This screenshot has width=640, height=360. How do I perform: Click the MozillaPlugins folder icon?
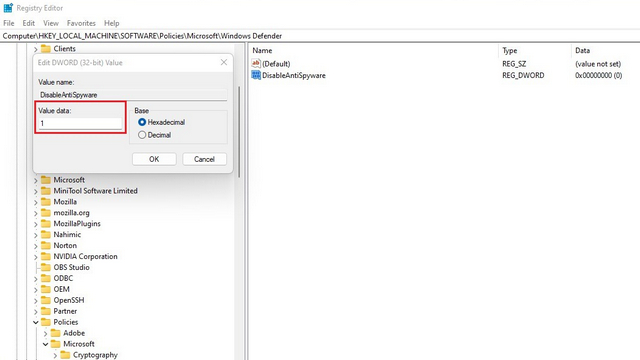[46, 224]
